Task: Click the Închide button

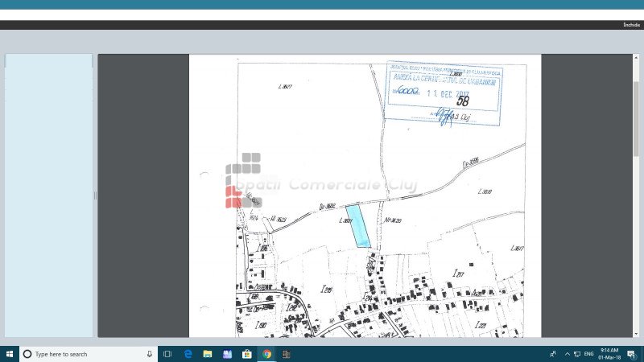Action: (631, 25)
